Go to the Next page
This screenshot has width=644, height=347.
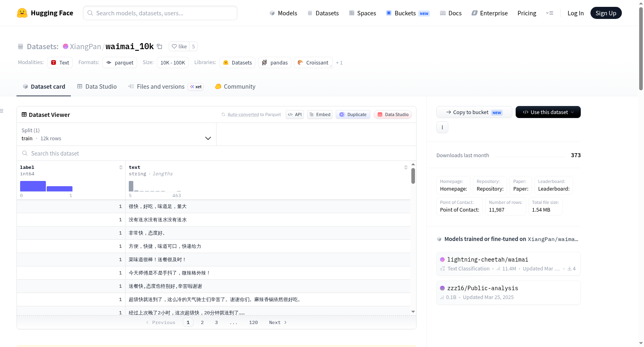(278, 322)
